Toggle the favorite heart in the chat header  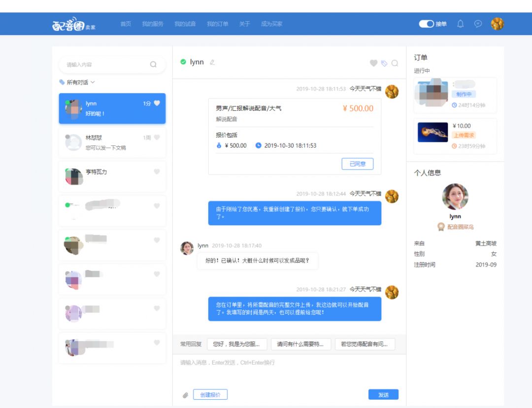click(x=373, y=63)
